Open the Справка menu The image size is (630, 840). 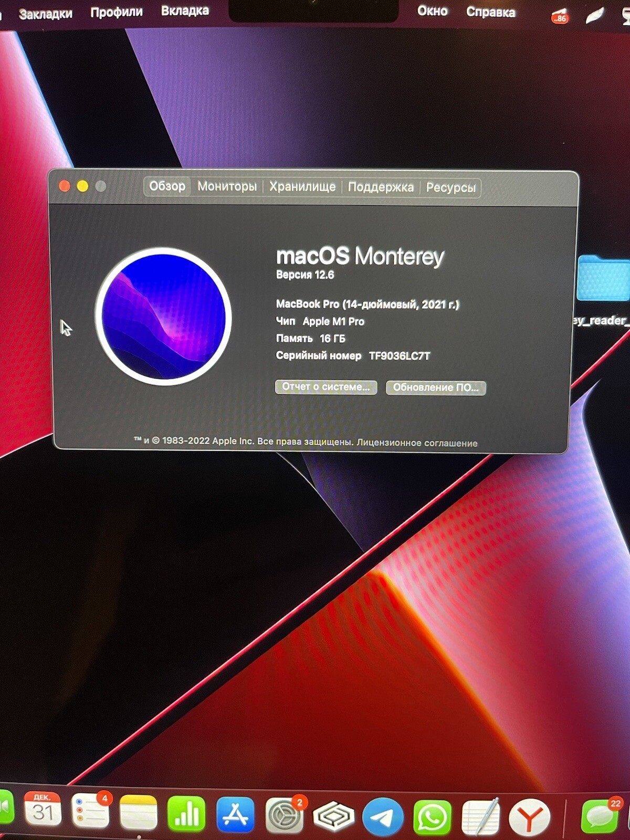490,12
